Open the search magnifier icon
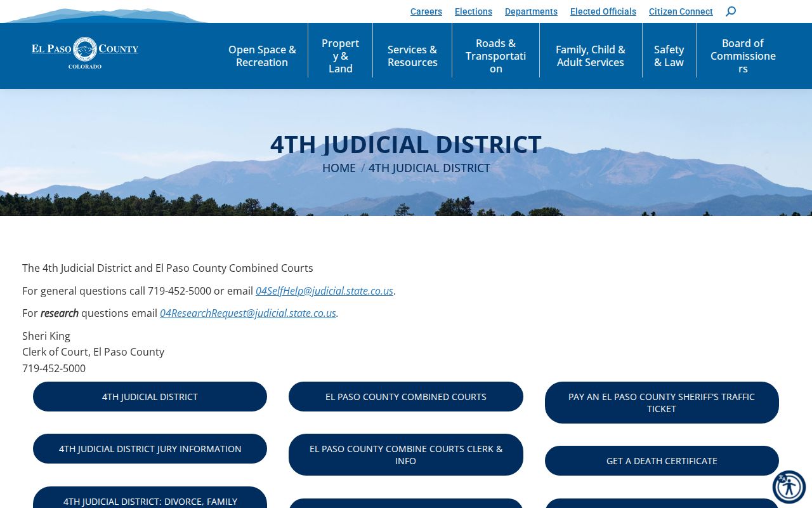This screenshot has width=812, height=508. 731,11
